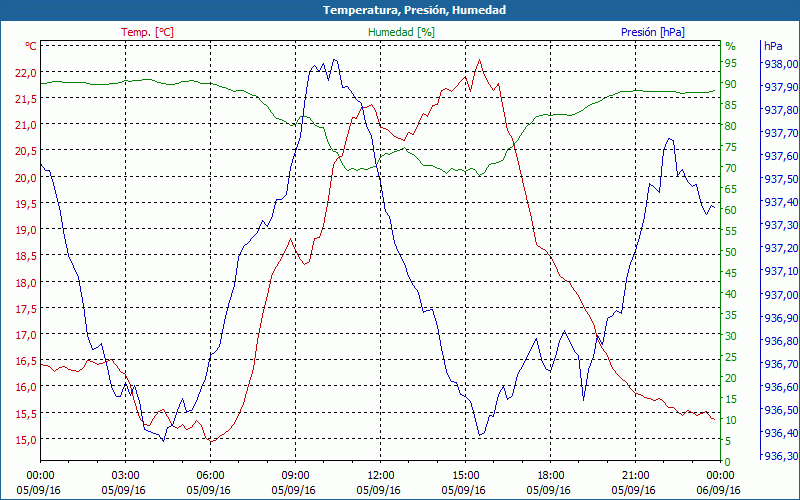Click the 937,40 pressure axis value
The width and height of the screenshot is (800, 500).
780,202
